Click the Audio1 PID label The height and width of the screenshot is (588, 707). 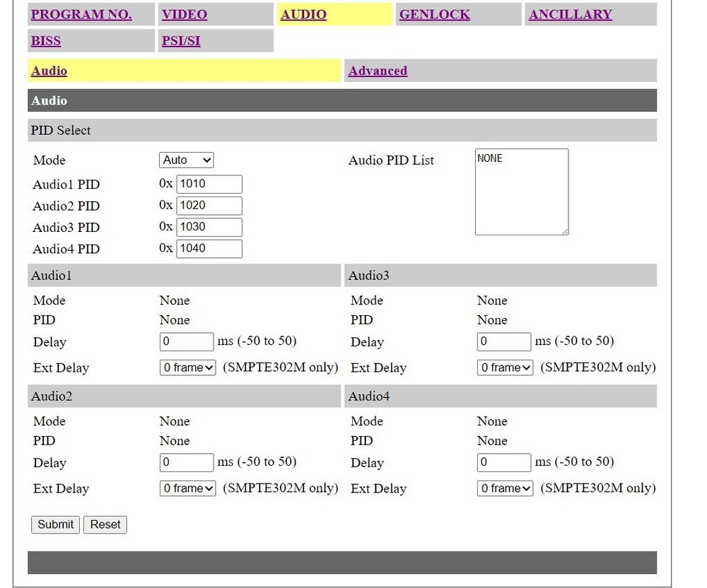tap(66, 184)
